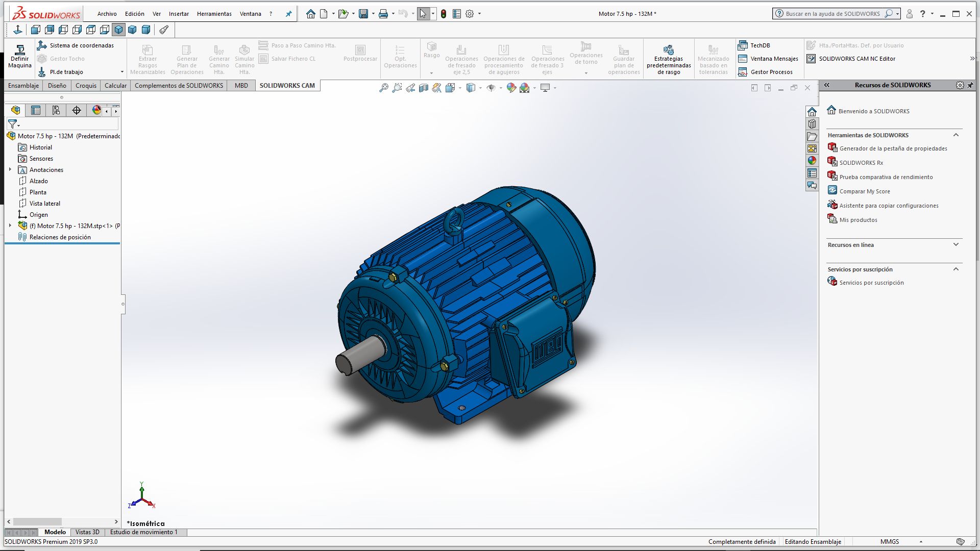Image resolution: width=980 pixels, height=551 pixels.
Task: Open the TechDB tool
Action: [x=759, y=45]
